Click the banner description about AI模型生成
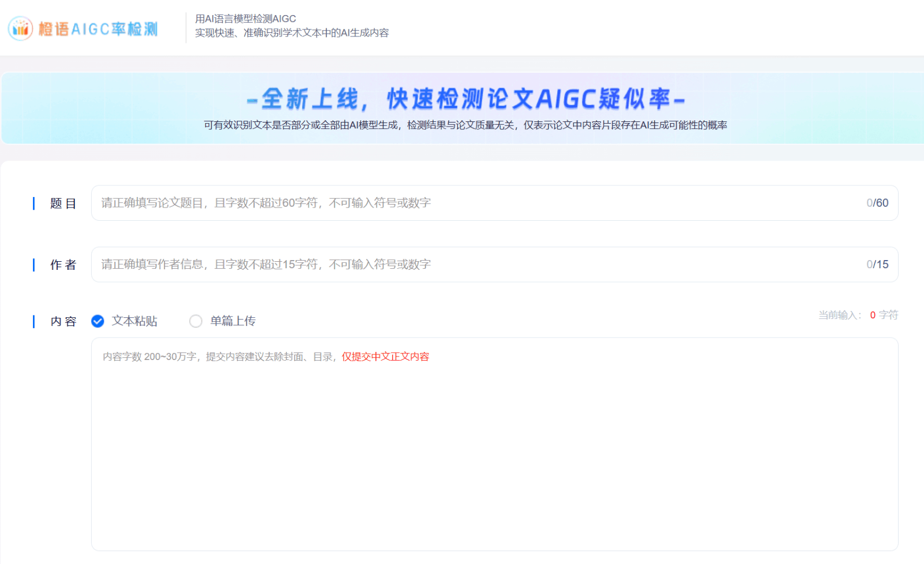This screenshot has width=924, height=564. pos(465,125)
